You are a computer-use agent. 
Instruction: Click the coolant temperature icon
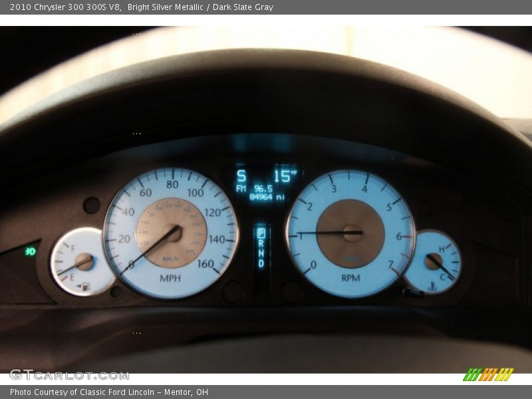pyautogui.click(x=432, y=286)
